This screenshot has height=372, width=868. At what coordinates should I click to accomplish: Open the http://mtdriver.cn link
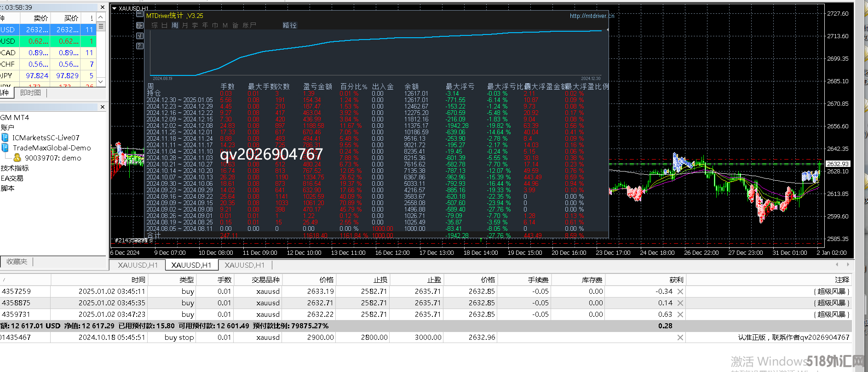(592, 16)
